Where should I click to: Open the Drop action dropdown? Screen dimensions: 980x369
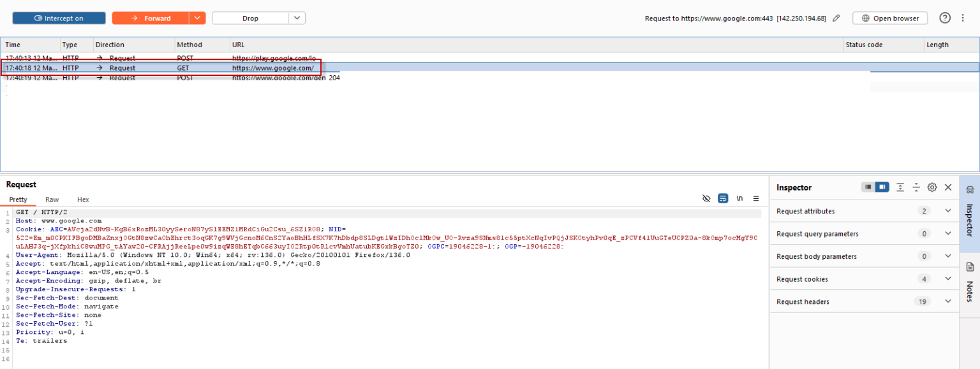pyautogui.click(x=297, y=18)
